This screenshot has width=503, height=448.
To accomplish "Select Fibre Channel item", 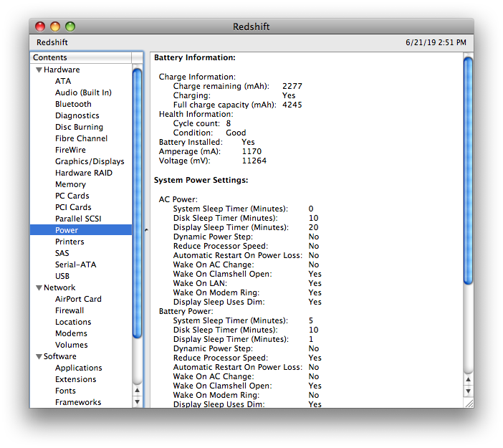I will coord(81,138).
